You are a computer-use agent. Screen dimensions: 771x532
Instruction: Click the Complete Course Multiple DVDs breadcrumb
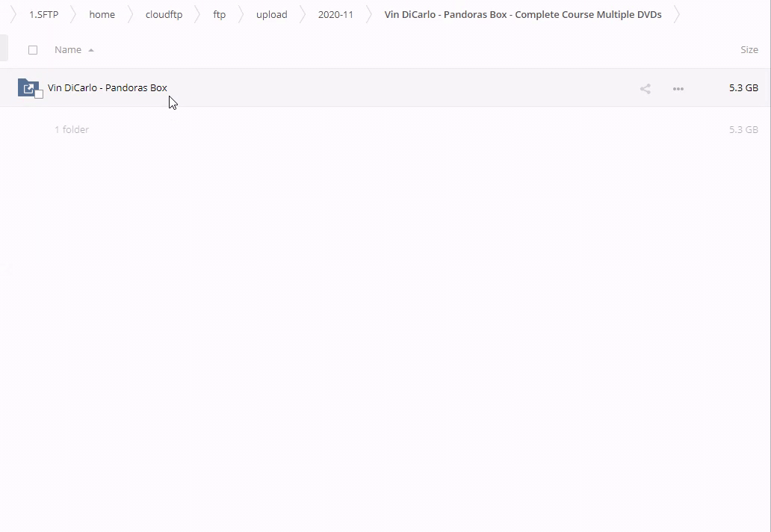click(x=522, y=14)
